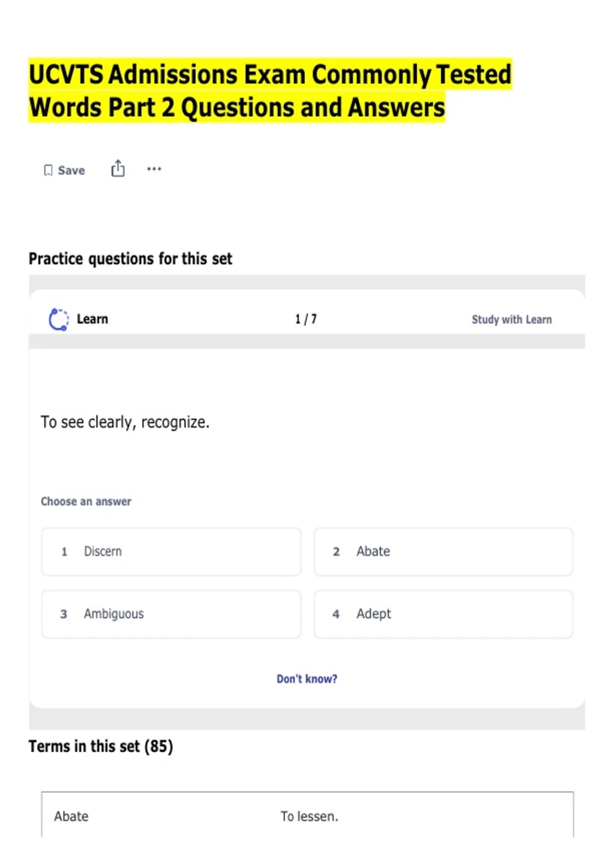This screenshot has height=868, width=613.
Task: Choose answer option 4 Adept
Action: click(443, 614)
